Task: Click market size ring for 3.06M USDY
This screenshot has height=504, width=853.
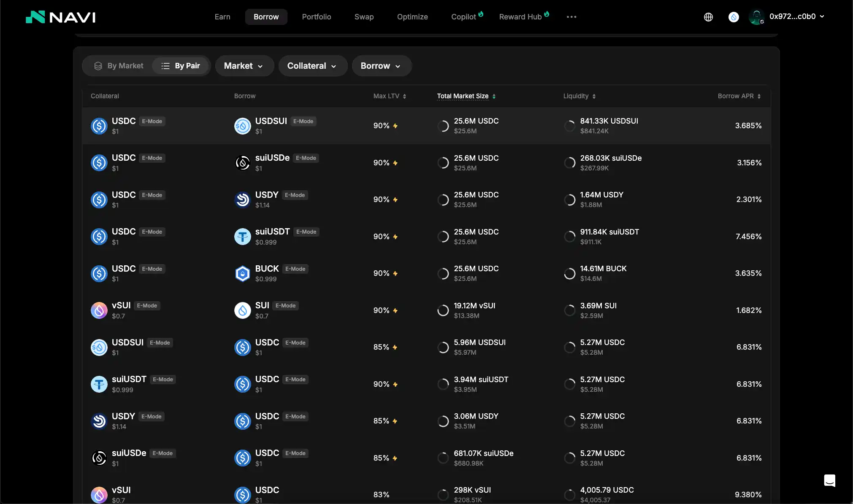Action: tap(443, 421)
